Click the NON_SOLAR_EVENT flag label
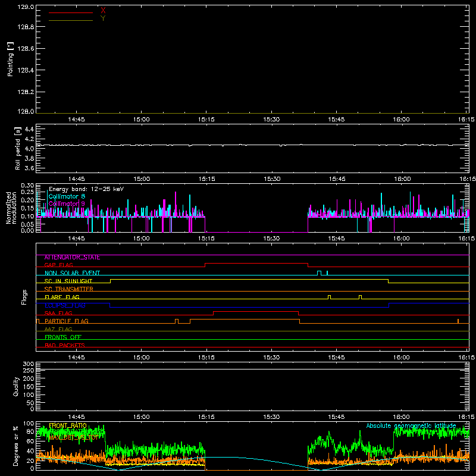Image resolution: width=476 pixels, height=476 pixels. [72, 273]
